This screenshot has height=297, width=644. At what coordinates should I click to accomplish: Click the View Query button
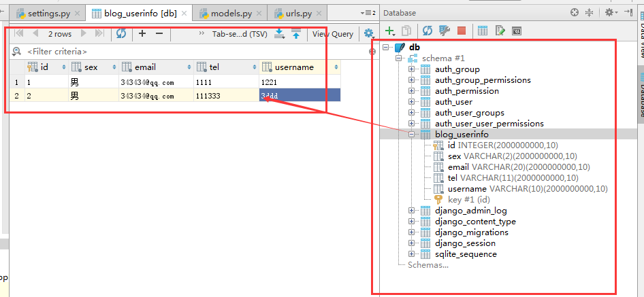[332, 33]
